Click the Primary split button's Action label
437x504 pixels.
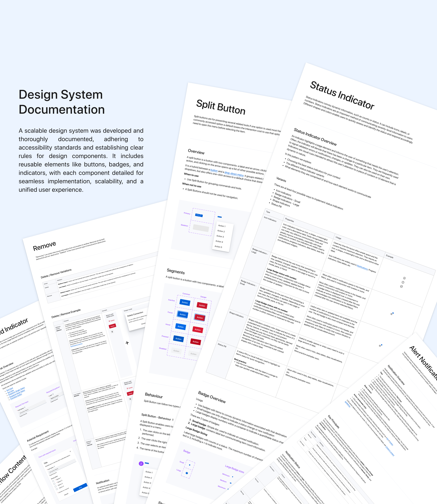pyautogui.click(x=198, y=215)
